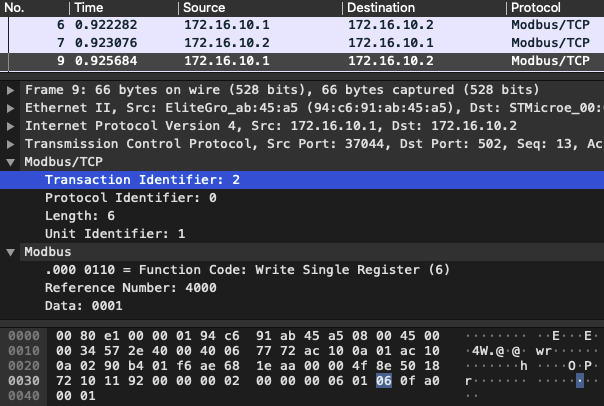Click the Ethernet II summary line

(x=314, y=108)
